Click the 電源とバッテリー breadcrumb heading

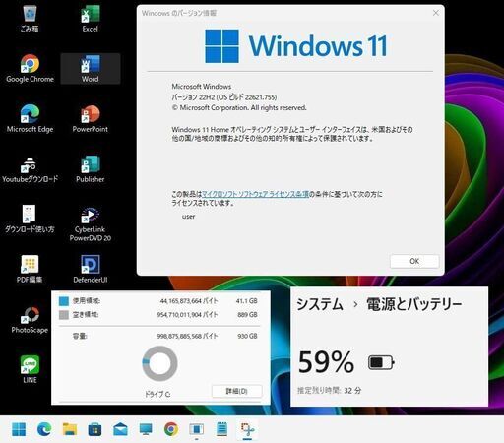pyautogui.click(x=414, y=304)
